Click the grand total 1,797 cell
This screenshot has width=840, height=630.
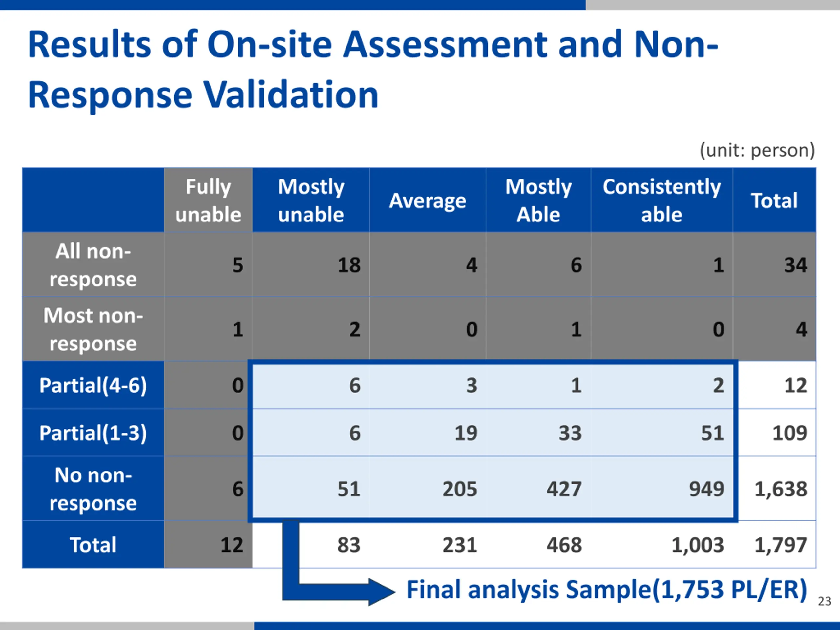pyautogui.click(x=780, y=545)
